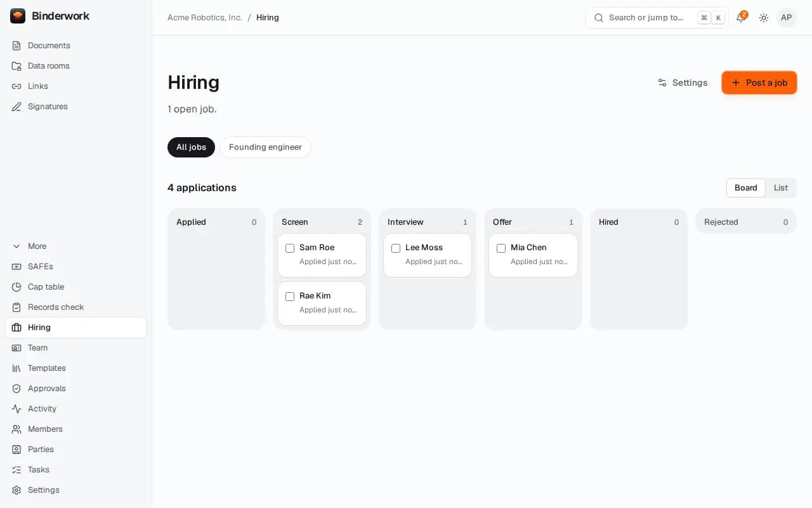
Task: Click Search or jump to field
Action: 657,18
